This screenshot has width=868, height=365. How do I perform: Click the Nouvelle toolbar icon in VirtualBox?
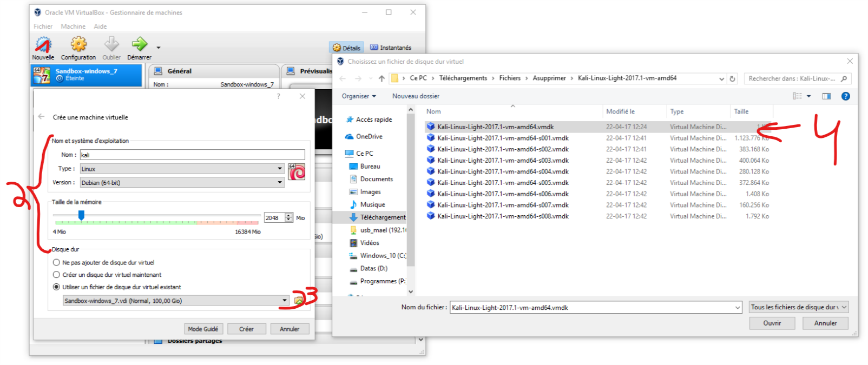(43, 44)
